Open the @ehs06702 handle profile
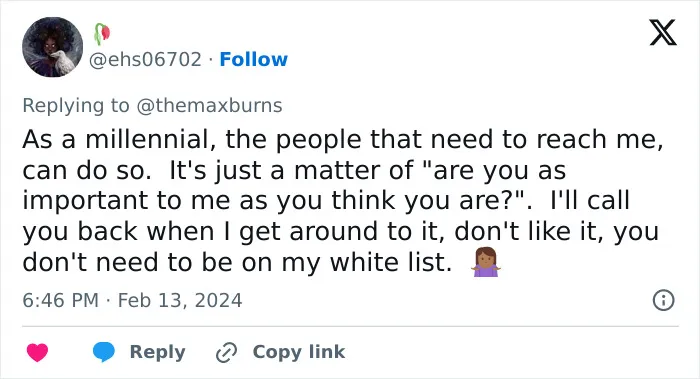 click(146, 59)
